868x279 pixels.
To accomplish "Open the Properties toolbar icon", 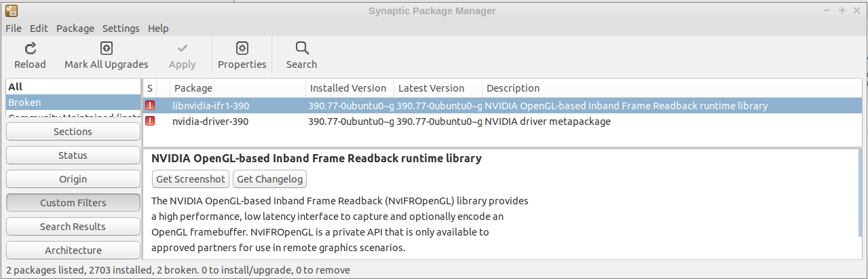I will click(242, 48).
